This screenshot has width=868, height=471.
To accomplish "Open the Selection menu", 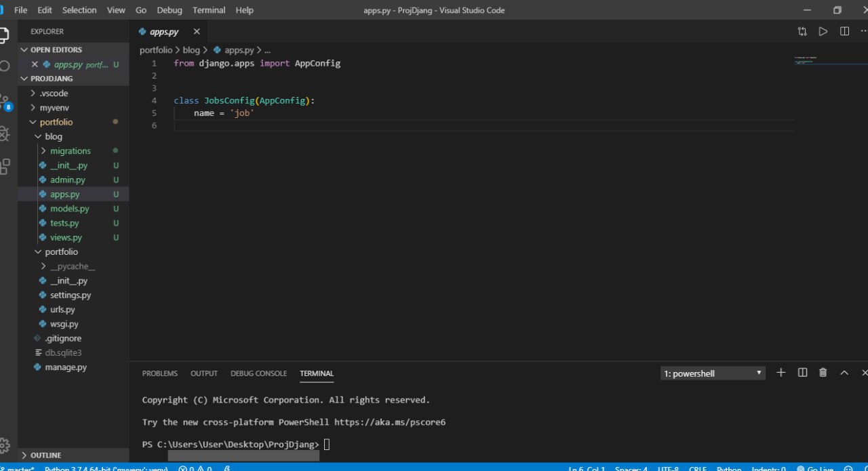I will pos(79,10).
